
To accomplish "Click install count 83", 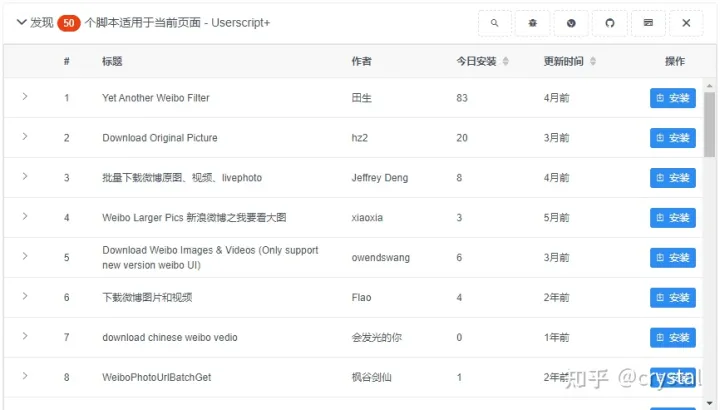I will click(462, 98).
